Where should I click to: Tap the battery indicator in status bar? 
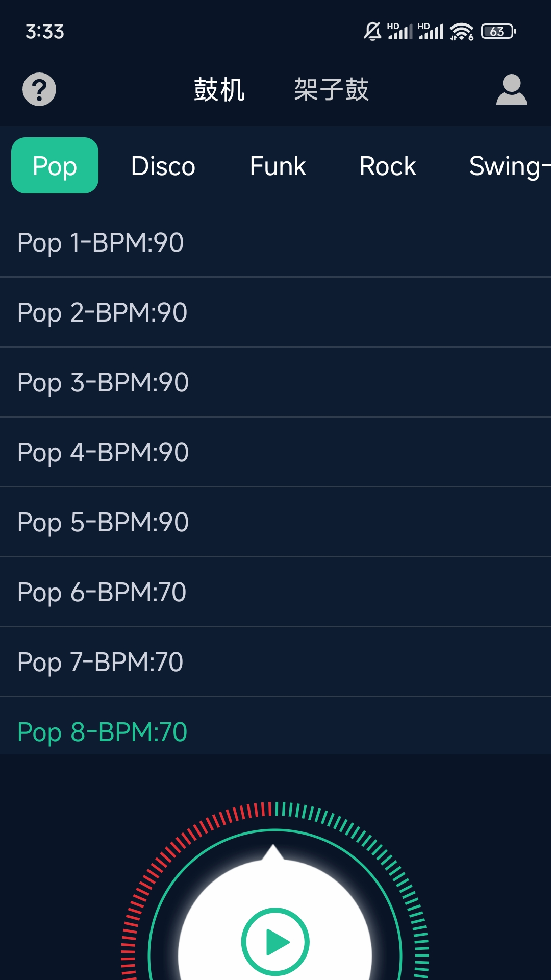(x=498, y=32)
